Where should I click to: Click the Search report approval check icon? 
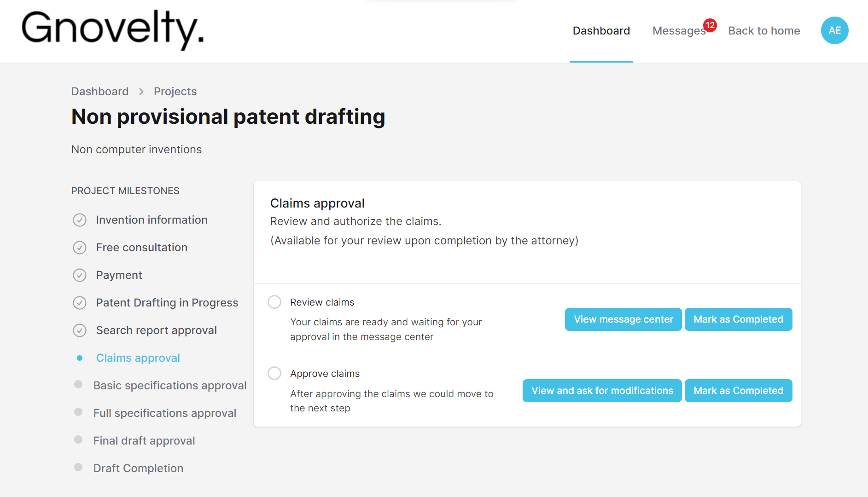pyautogui.click(x=80, y=330)
